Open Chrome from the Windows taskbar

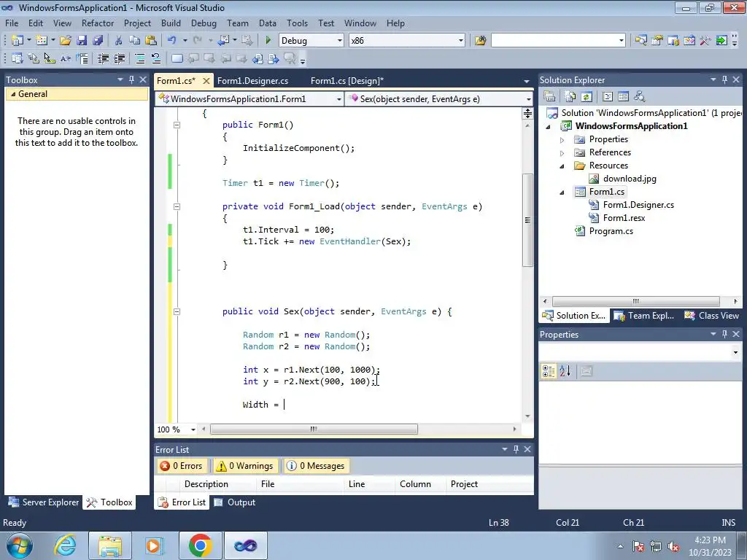coord(200,545)
